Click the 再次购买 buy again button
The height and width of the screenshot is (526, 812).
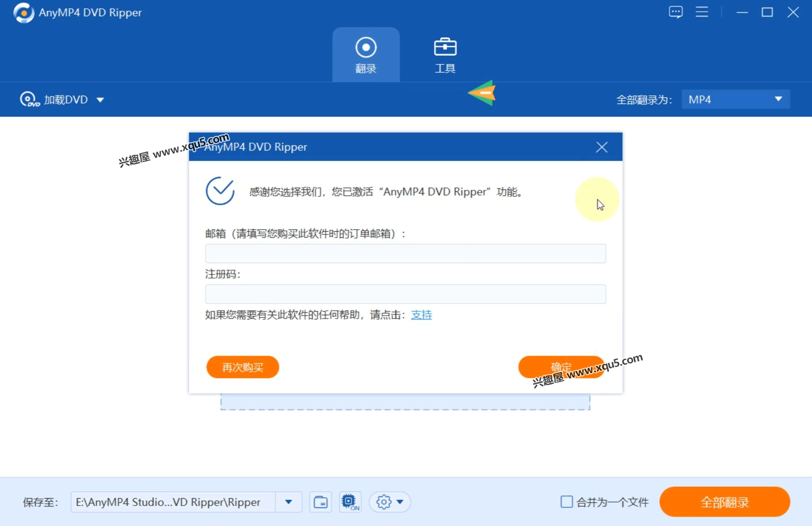tap(242, 367)
